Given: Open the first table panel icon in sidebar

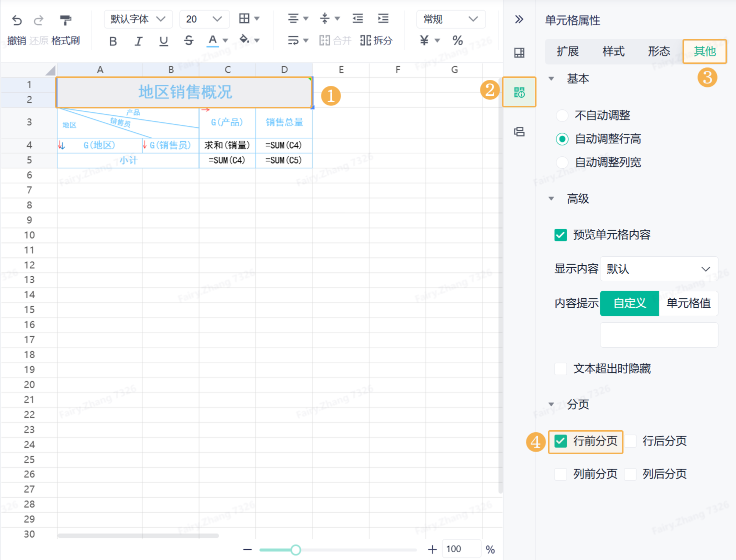Looking at the screenshot, I should [x=519, y=52].
